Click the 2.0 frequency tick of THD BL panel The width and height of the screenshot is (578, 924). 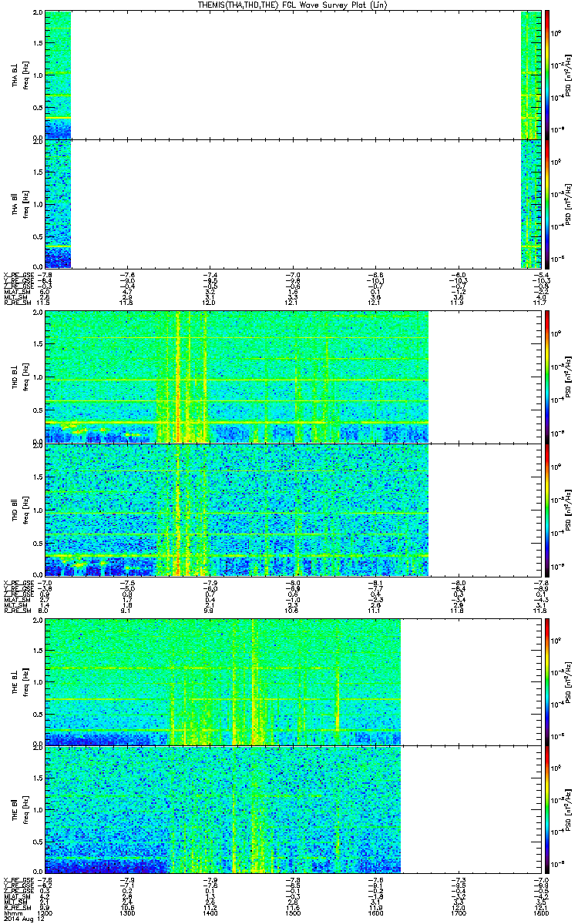coord(38,313)
